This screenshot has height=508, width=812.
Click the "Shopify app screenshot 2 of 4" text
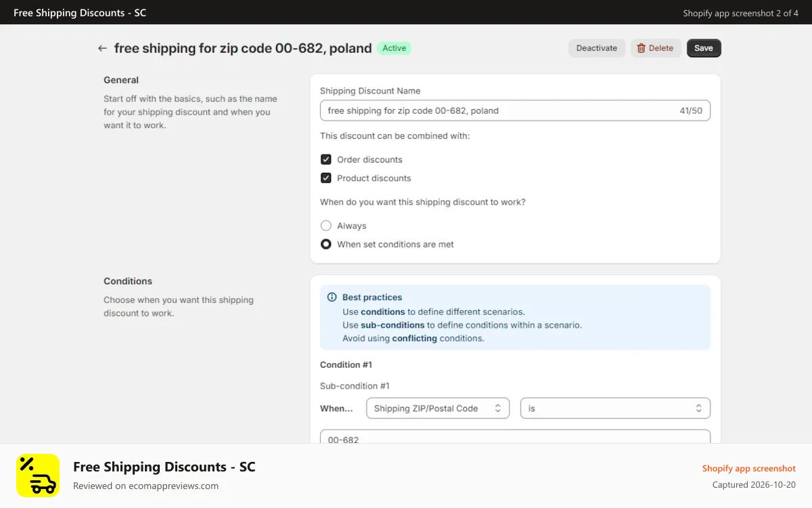[741, 13]
